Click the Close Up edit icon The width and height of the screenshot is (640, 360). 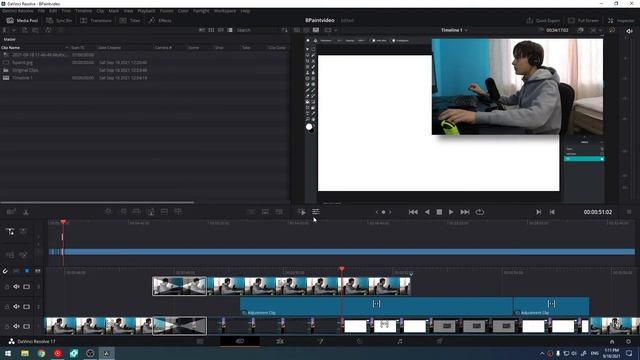pos(151,212)
